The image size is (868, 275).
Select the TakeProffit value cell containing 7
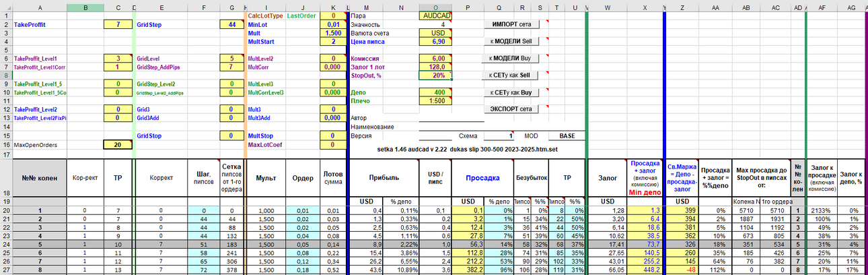pyautogui.click(x=118, y=24)
